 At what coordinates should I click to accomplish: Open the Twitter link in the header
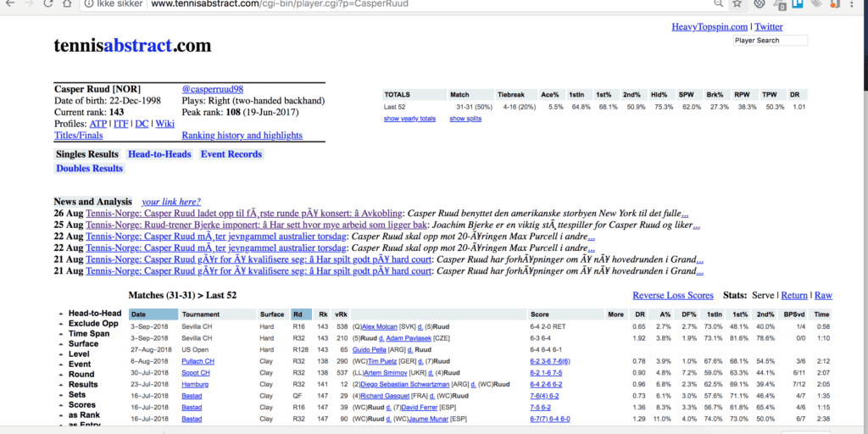click(x=768, y=27)
